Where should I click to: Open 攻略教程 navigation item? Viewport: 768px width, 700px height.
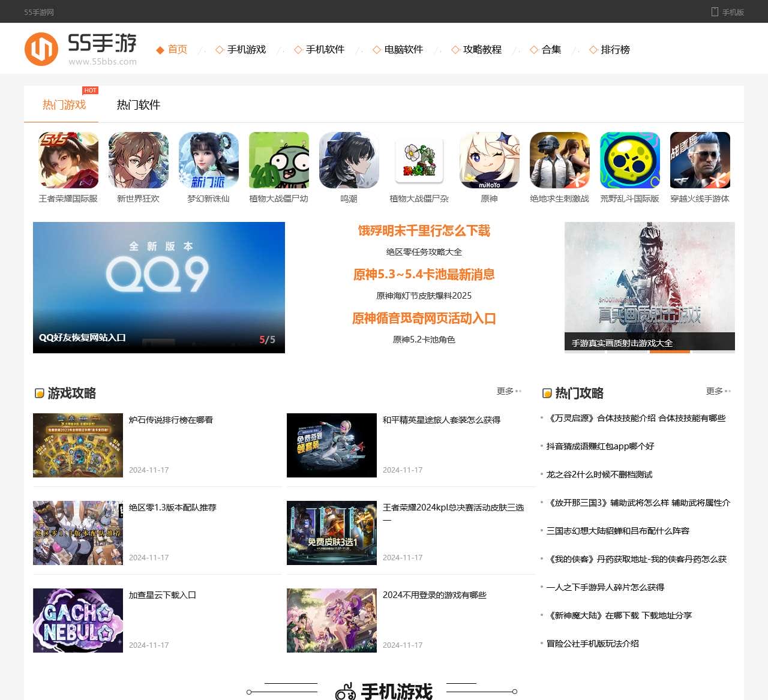[482, 49]
